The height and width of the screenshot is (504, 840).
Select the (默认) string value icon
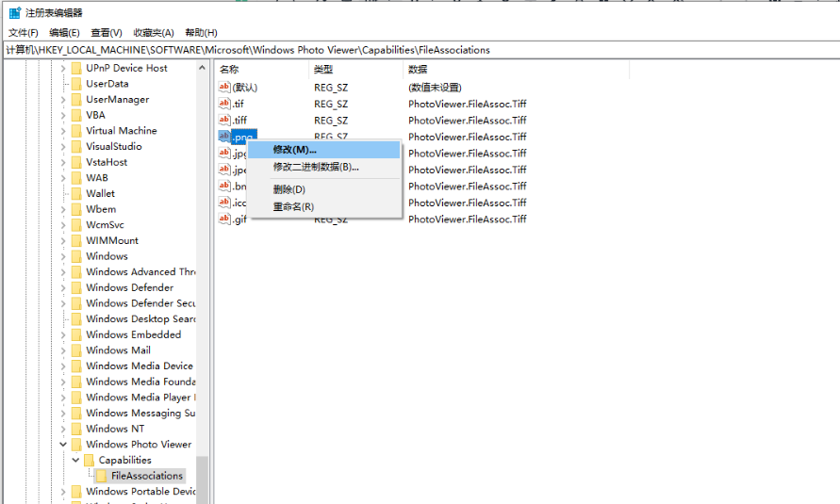224,87
